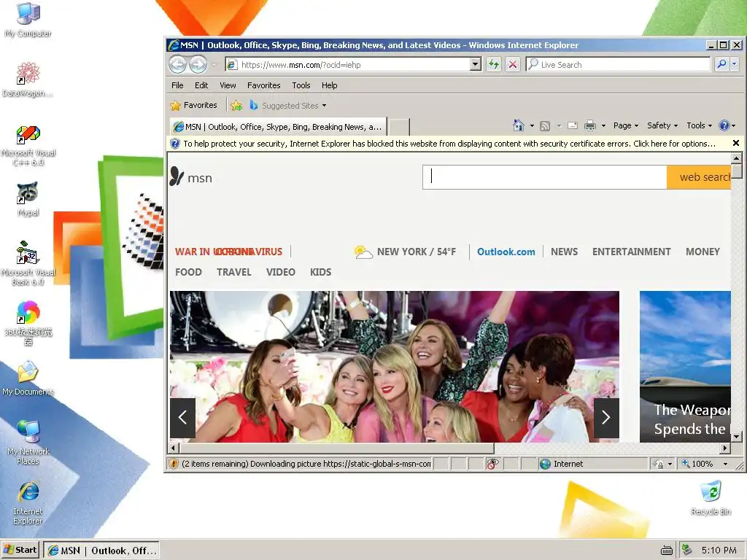747x560 pixels.
Task: Click the msn logo
Action: point(191,176)
